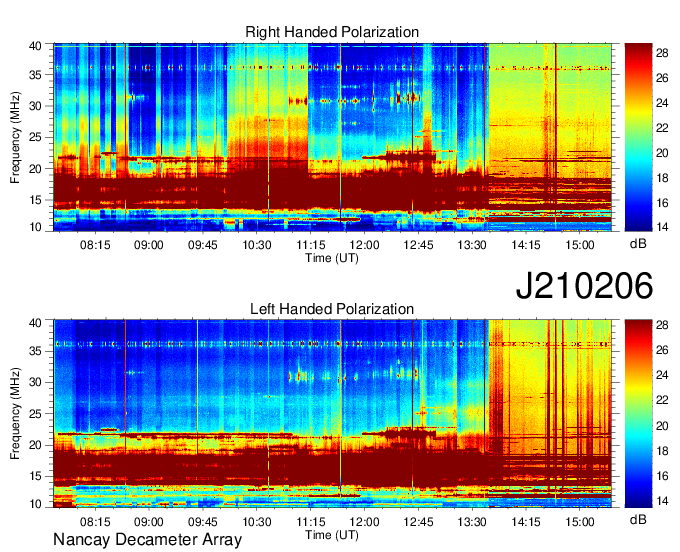Click the 12:00 time tick of Right Handed plot
680x552 pixels.
pyautogui.click(x=364, y=245)
